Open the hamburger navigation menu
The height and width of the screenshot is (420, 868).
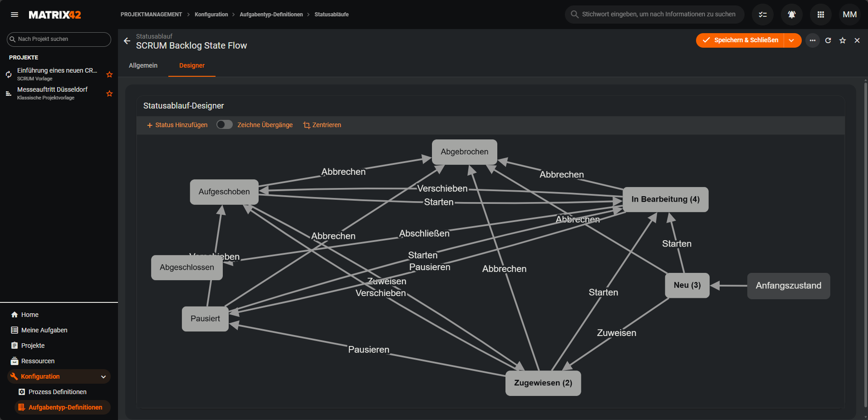[15, 15]
